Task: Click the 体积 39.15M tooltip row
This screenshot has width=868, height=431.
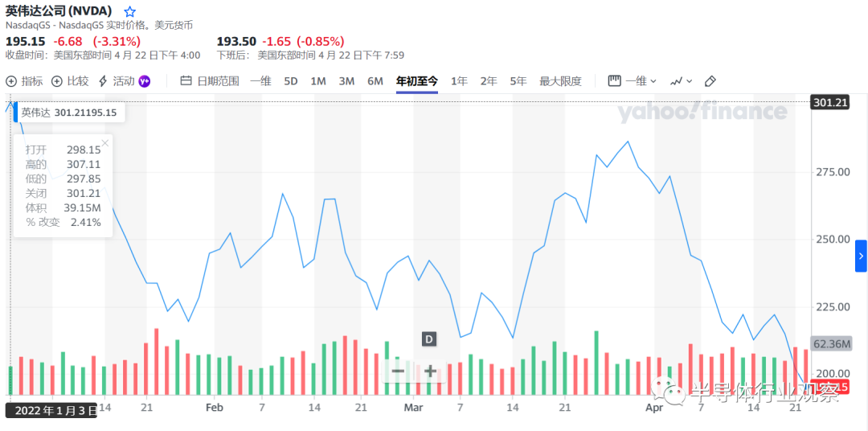Action: [63, 207]
